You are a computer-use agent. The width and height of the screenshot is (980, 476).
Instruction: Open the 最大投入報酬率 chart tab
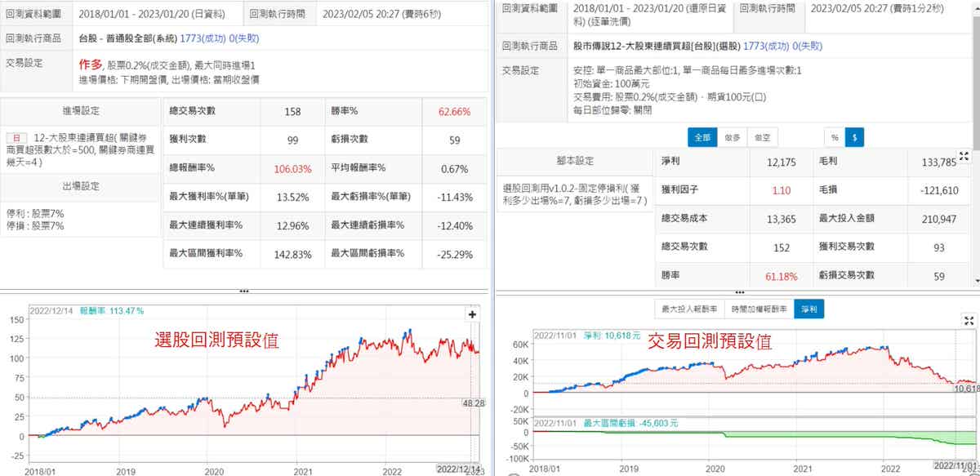pyautogui.click(x=688, y=308)
